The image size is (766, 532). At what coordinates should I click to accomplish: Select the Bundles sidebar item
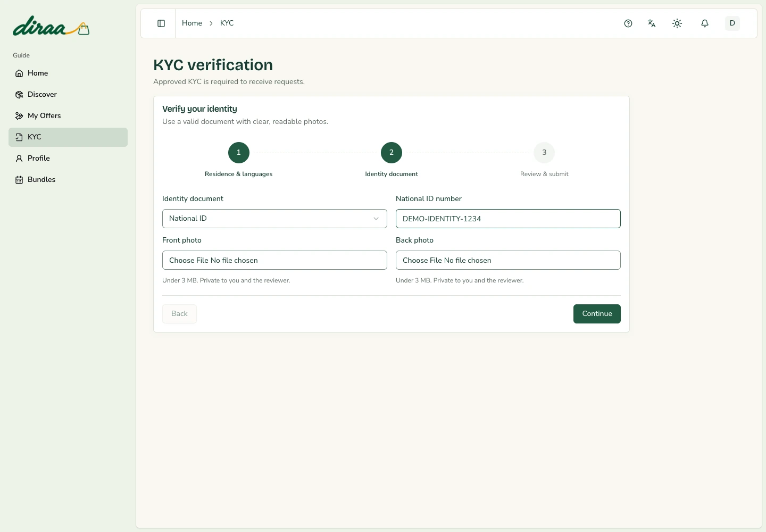coord(68,180)
